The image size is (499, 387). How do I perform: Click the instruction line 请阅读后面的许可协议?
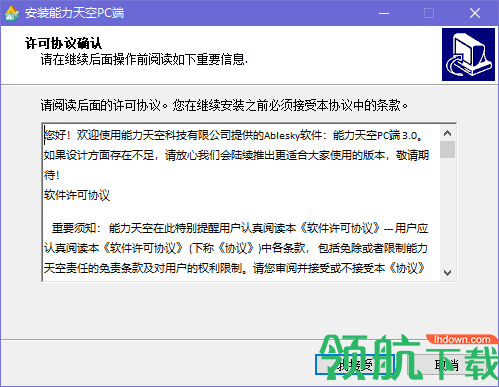(224, 105)
